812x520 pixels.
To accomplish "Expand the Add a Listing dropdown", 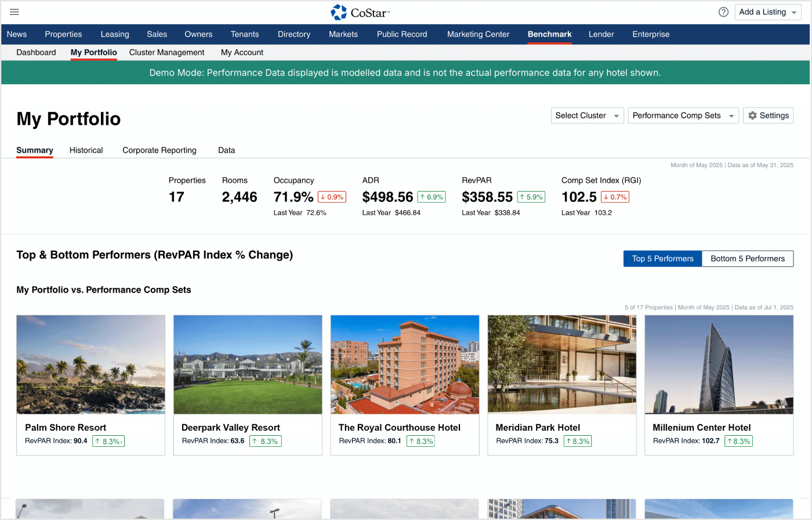I will (x=768, y=12).
